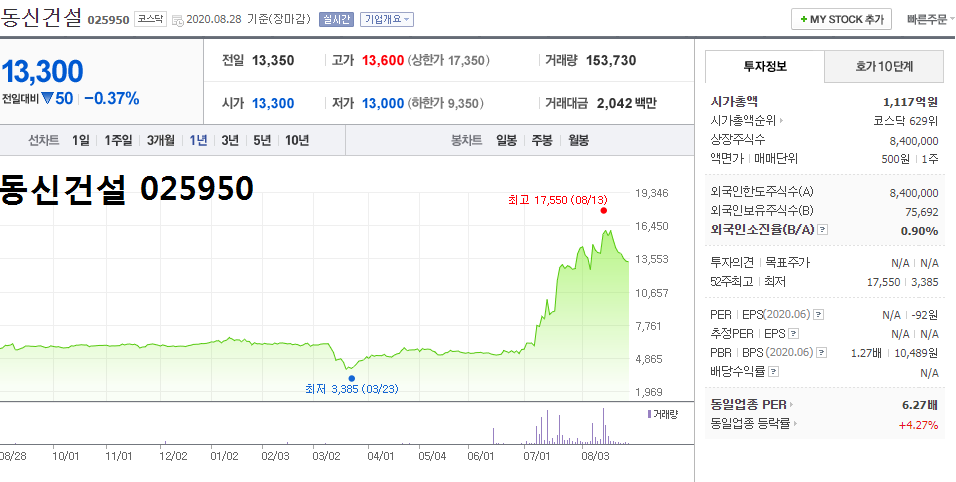Select the 1일 line chart period
Screen dimensions: 956x482
(80, 141)
